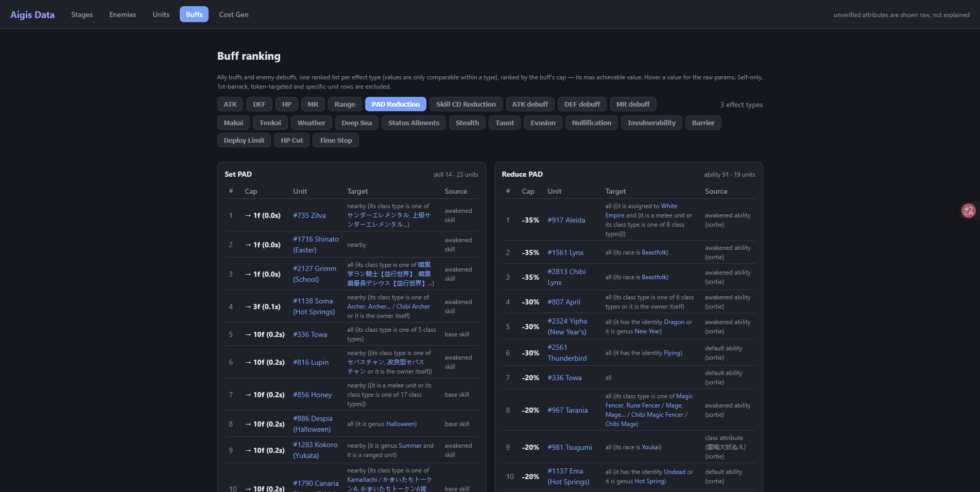Open unit #856 Honey
The image size is (980, 492).
(312, 395)
